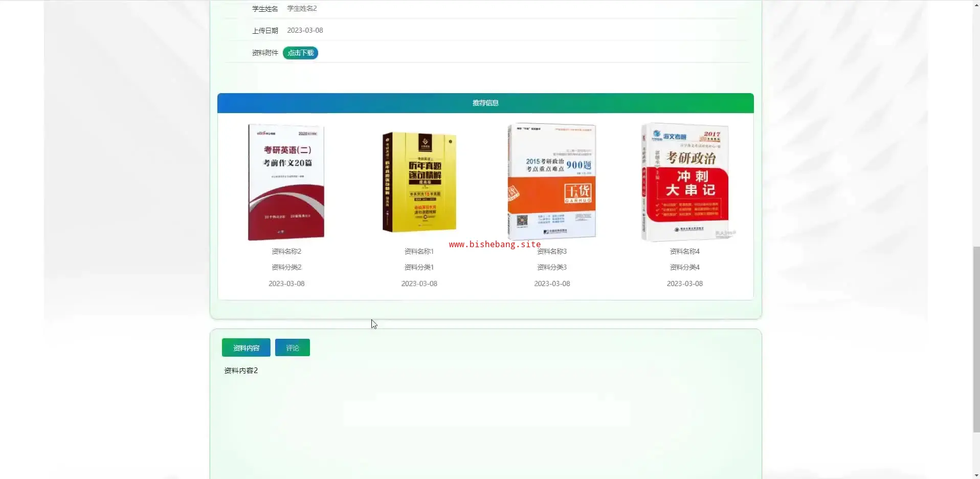Click the 资料附件 field label
The image size is (980, 479).
pos(265,53)
